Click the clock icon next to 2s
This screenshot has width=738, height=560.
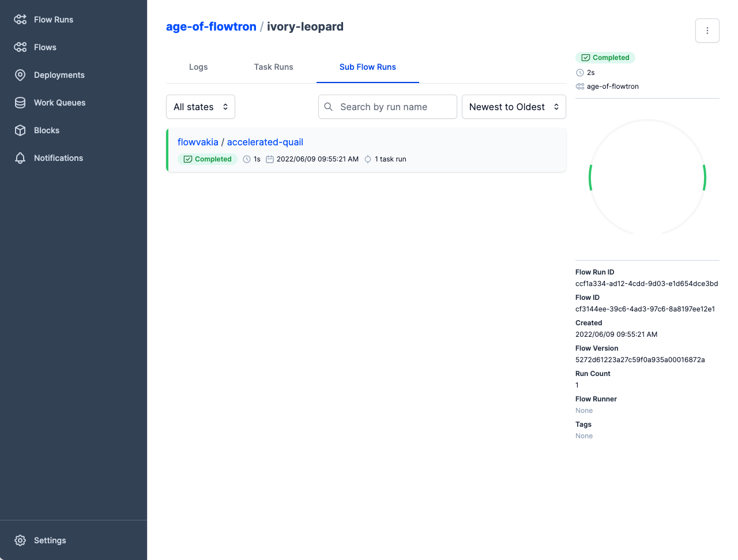580,73
